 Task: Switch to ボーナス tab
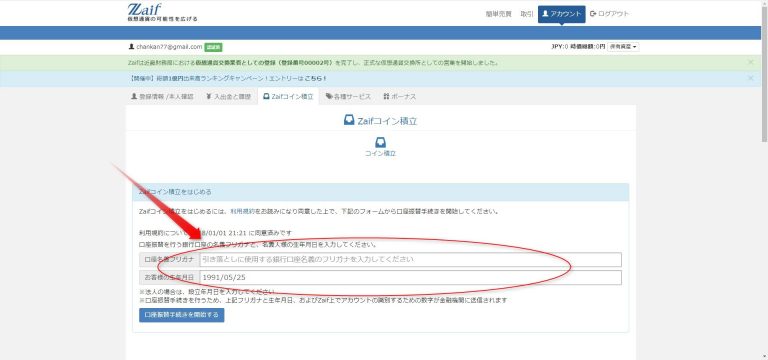[400, 96]
